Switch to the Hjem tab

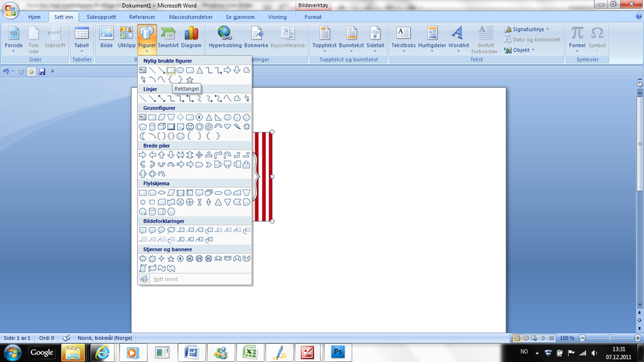[x=35, y=17]
